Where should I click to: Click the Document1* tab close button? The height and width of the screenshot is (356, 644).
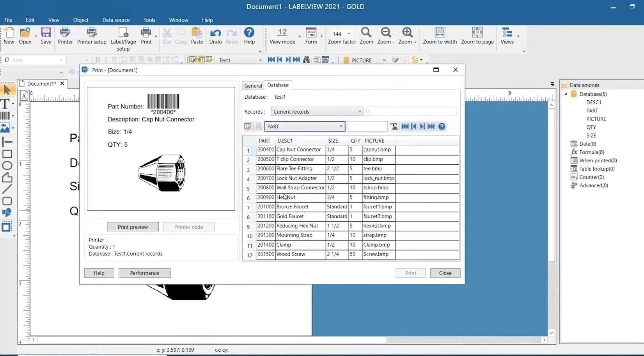62,84
